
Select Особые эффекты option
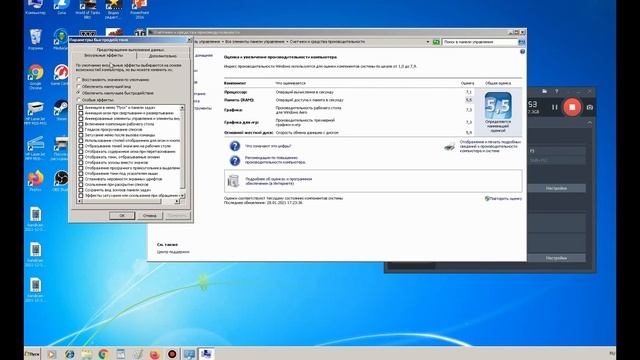95,100
